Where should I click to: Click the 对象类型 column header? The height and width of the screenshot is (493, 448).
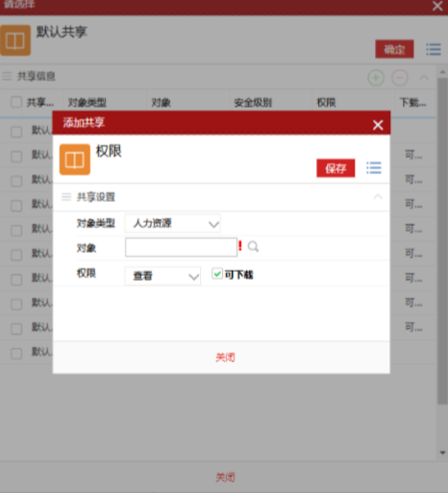click(87, 103)
